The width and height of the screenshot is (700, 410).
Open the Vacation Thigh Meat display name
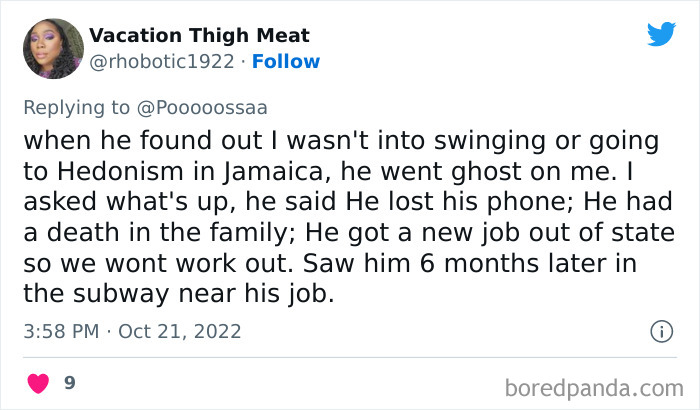[199, 36]
